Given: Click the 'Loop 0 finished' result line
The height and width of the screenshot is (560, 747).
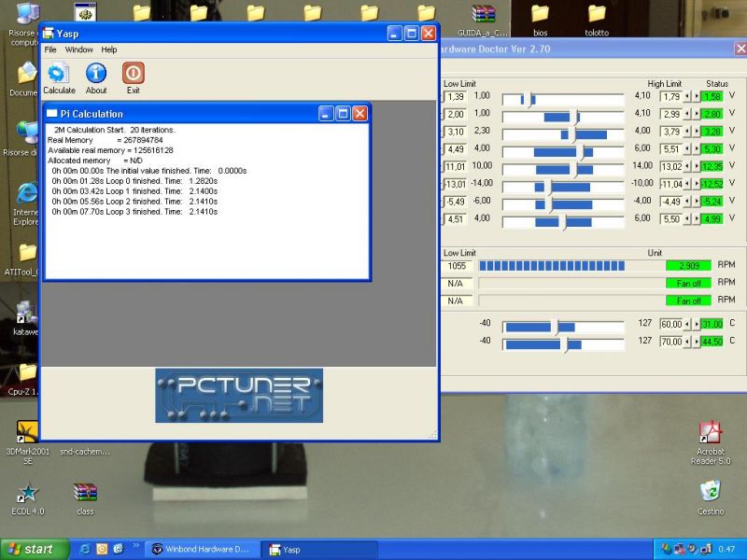Looking at the screenshot, I should click(x=134, y=181).
